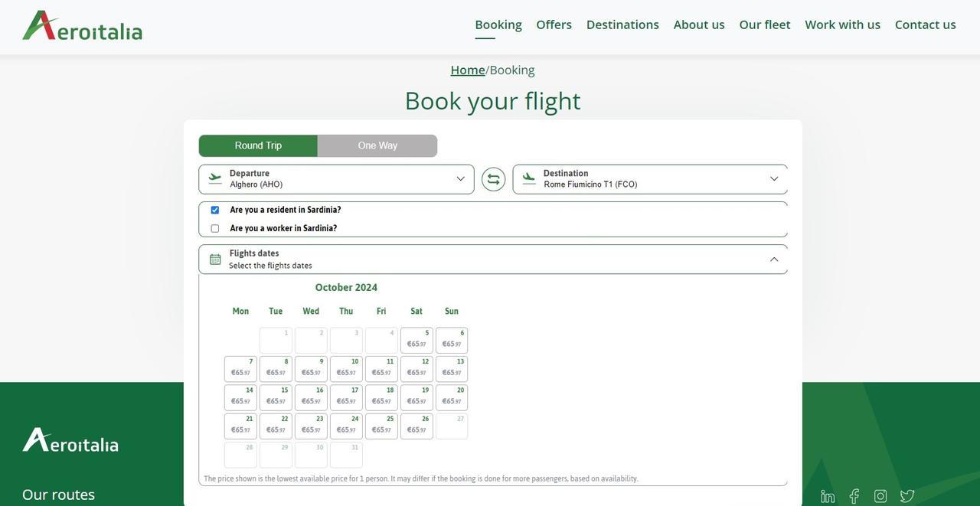Viewport: 980px width, 506px height.
Task: Click the swap departure and destination icon
Action: (x=493, y=179)
